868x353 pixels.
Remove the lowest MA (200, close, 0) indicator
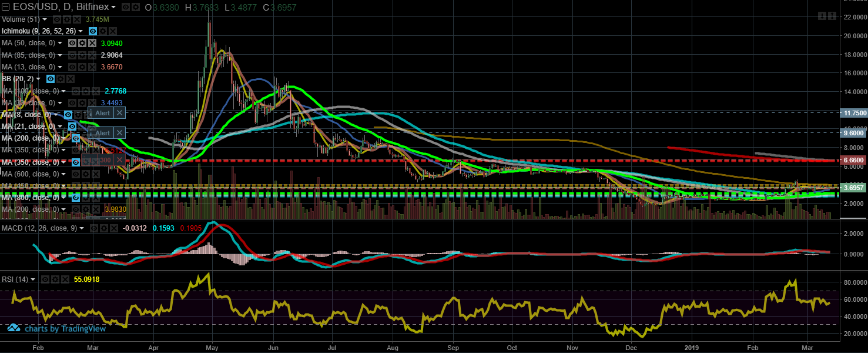tap(96, 209)
